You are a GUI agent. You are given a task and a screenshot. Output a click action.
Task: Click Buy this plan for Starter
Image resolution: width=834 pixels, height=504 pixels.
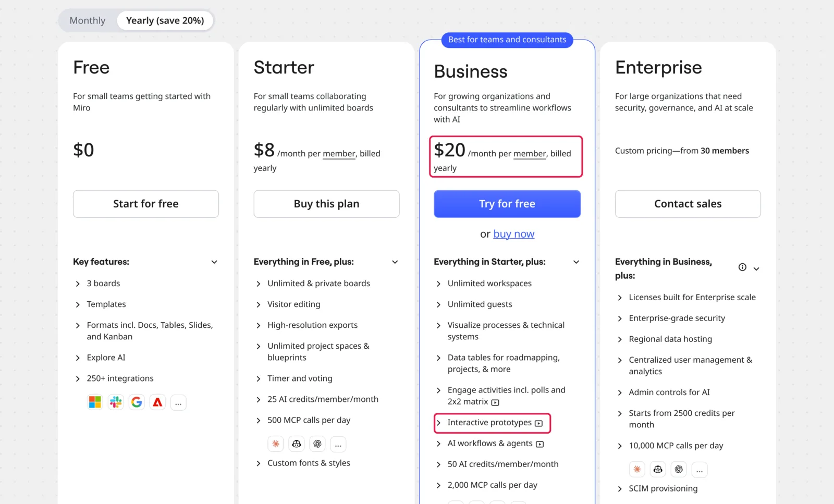tap(326, 204)
